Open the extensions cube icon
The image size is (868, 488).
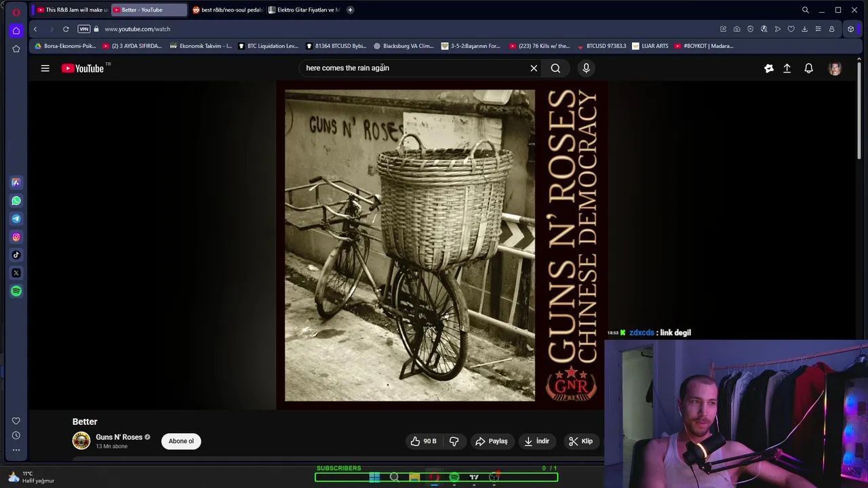(850, 29)
